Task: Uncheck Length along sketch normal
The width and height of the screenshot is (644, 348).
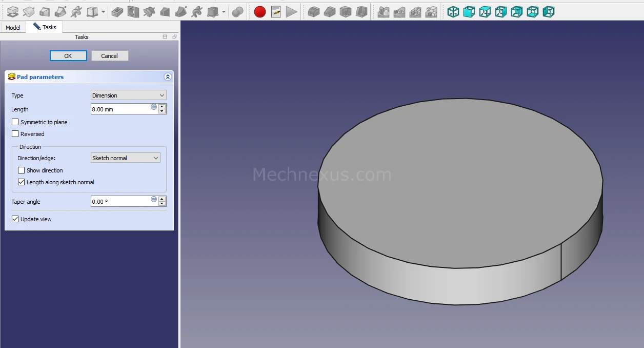Action: (x=22, y=182)
